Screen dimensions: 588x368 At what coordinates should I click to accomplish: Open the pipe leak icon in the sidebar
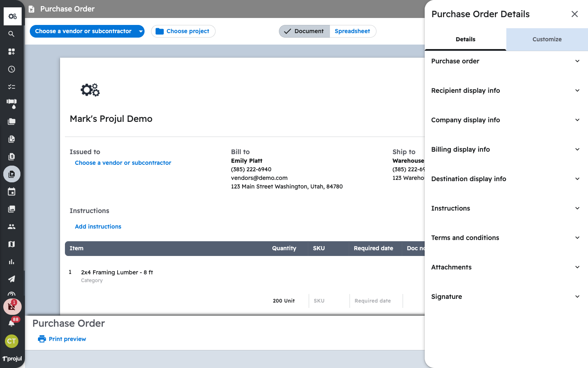(11, 104)
